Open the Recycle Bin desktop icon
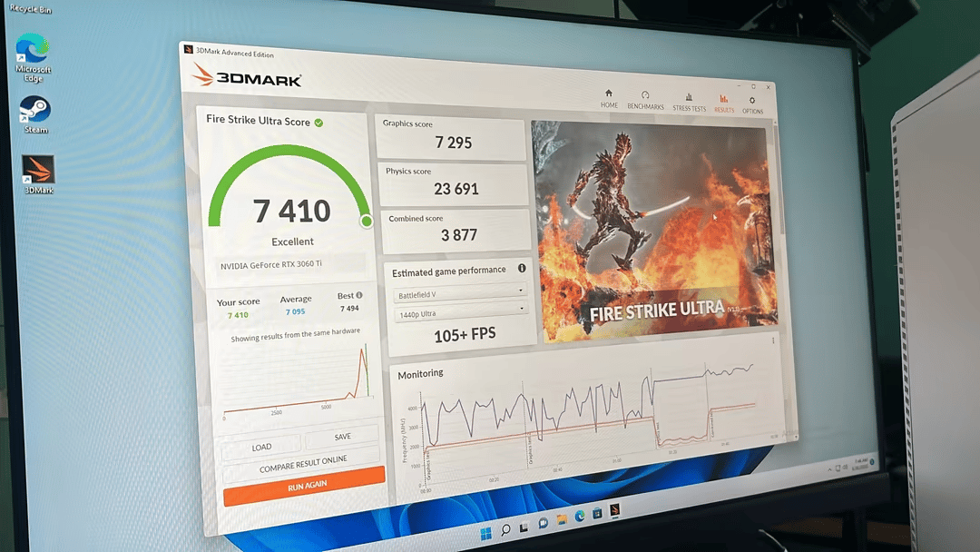This screenshot has width=980, height=552. click(x=30, y=7)
